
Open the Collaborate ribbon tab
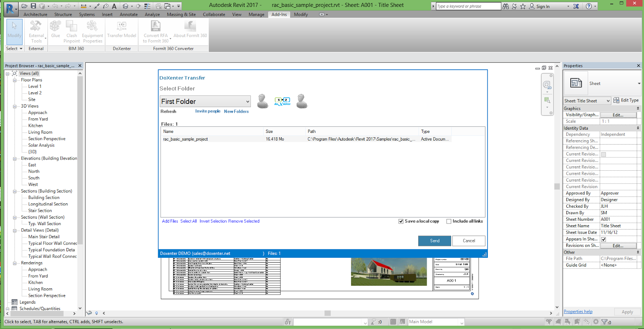[214, 14]
